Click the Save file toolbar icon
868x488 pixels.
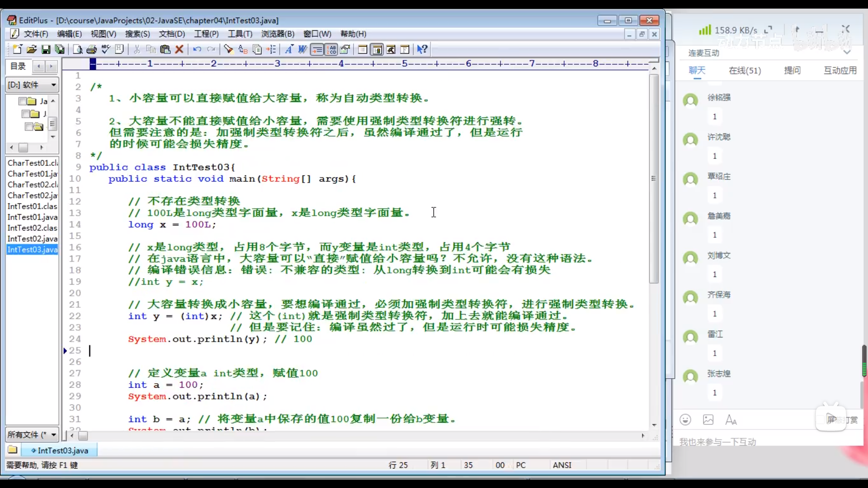[46, 49]
